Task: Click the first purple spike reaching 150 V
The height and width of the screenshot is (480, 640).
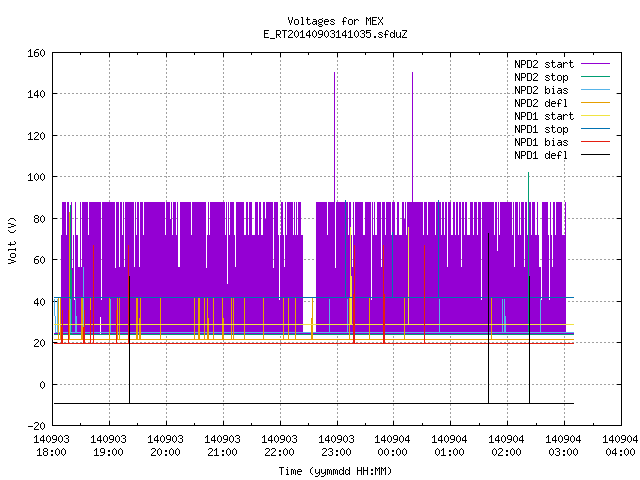Action: point(335,137)
